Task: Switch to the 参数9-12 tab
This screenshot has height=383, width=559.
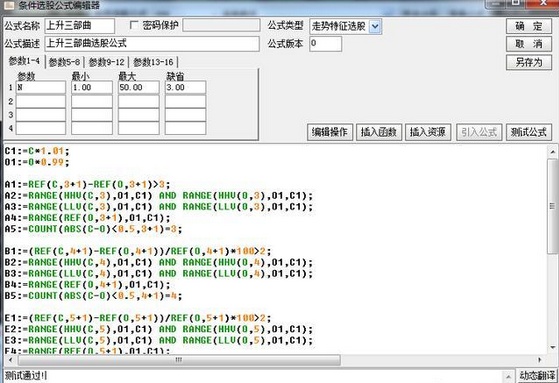Action: [106, 62]
